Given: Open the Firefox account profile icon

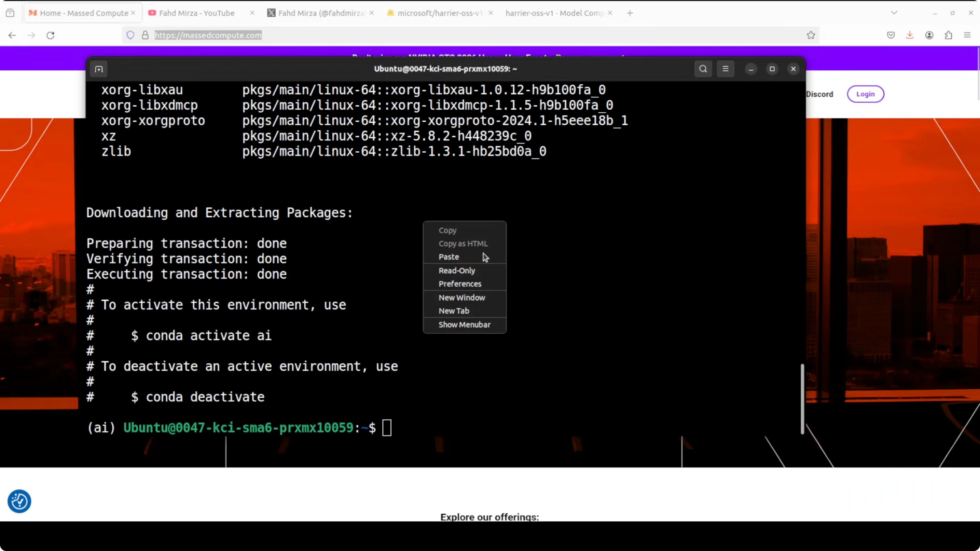Looking at the screenshot, I should click(929, 35).
